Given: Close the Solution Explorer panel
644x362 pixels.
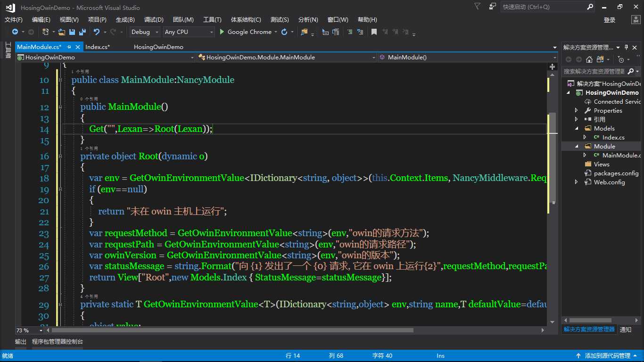Looking at the screenshot, I should pyautogui.click(x=635, y=47).
